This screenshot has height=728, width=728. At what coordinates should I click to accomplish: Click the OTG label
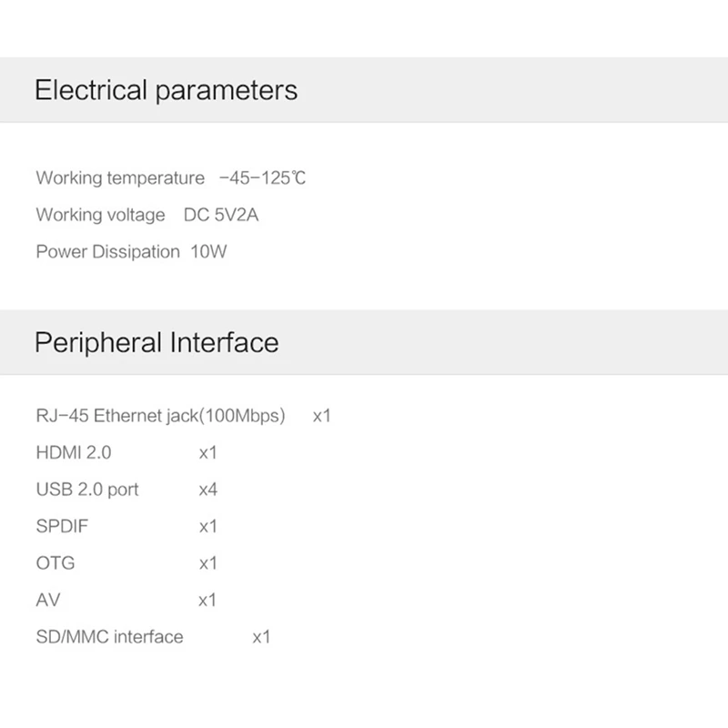click(56, 563)
